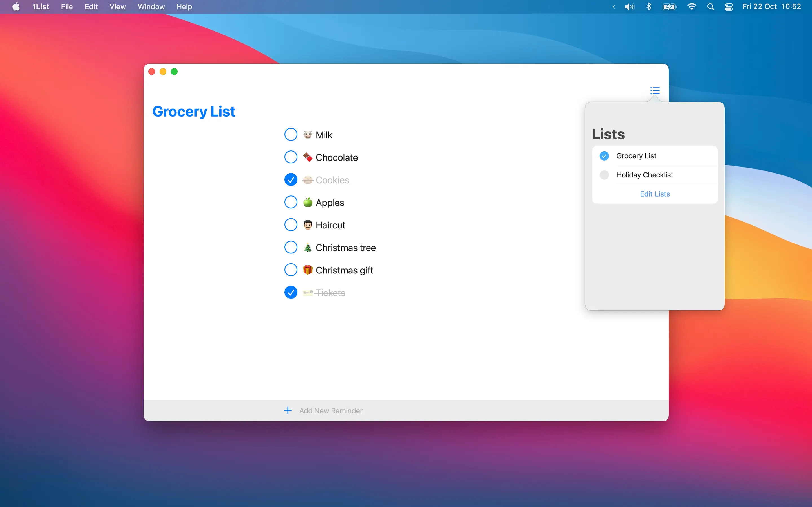Mark Christmas tree as done
The width and height of the screenshot is (812, 507).
pyautogui.click(x=291, y=248)
